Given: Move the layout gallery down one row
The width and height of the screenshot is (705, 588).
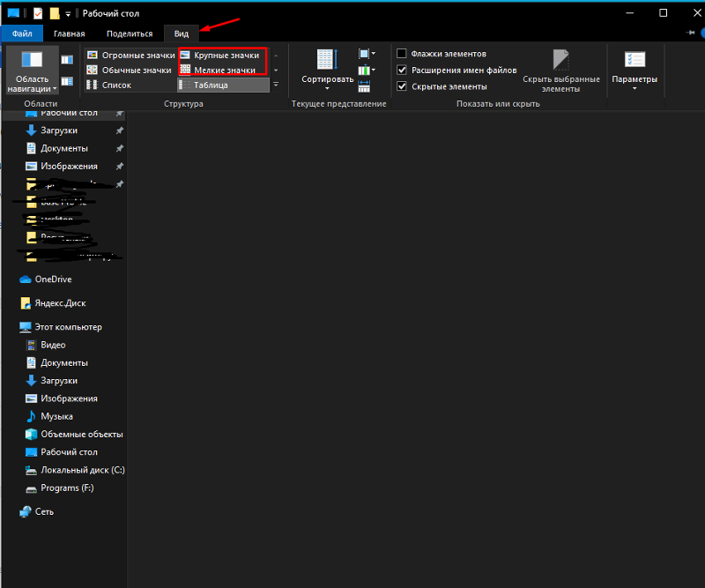Looking at the screenshot, I should tap(276, 71).
